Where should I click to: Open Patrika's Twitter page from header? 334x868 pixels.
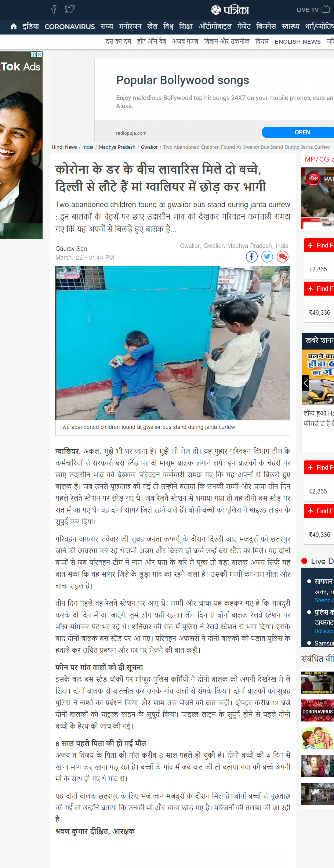tap(70, 9)
